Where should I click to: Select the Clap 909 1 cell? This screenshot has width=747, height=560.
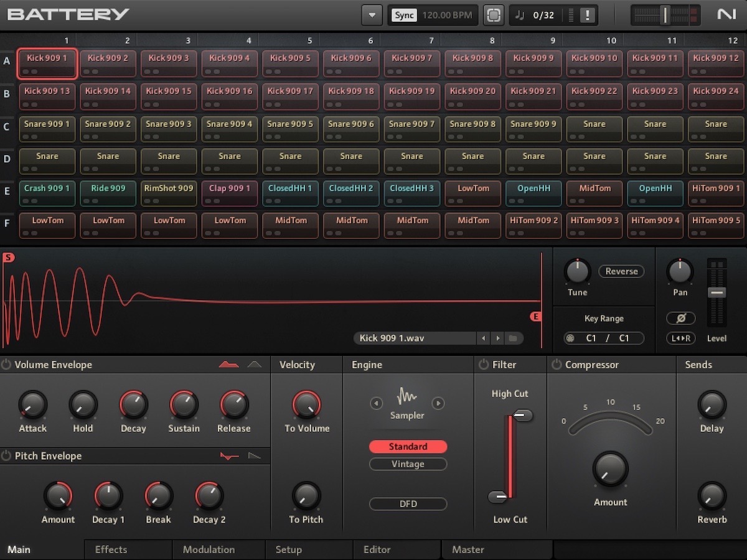230,193
